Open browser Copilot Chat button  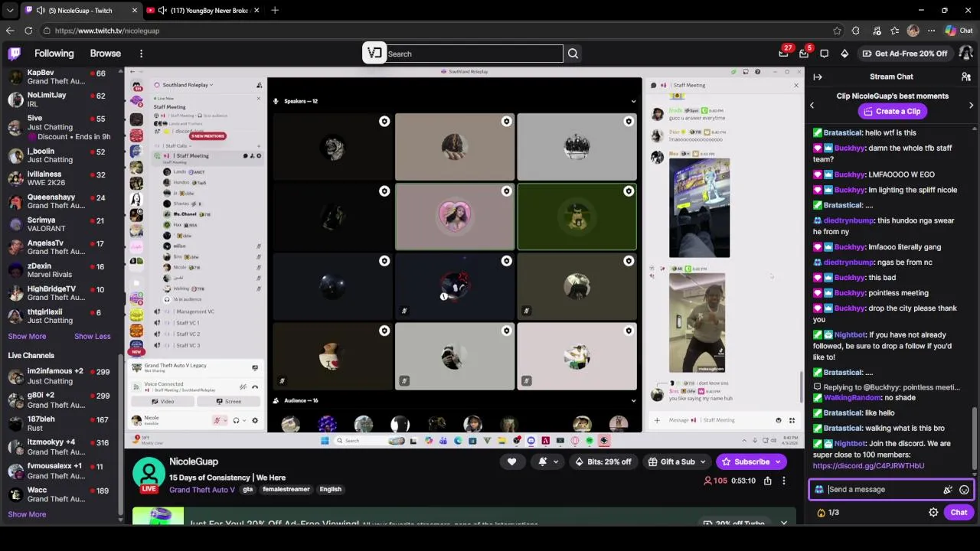click(958, 31)
